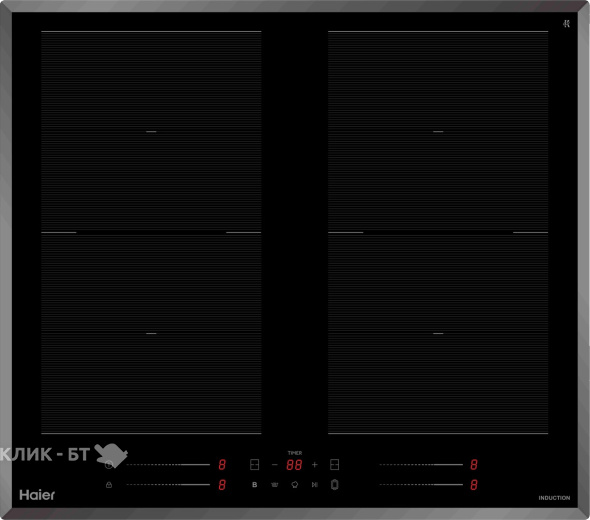This screenshot has width=590, height=520.
Task: Tap the child lock padlock icon
Action: [x=109, y=485]
